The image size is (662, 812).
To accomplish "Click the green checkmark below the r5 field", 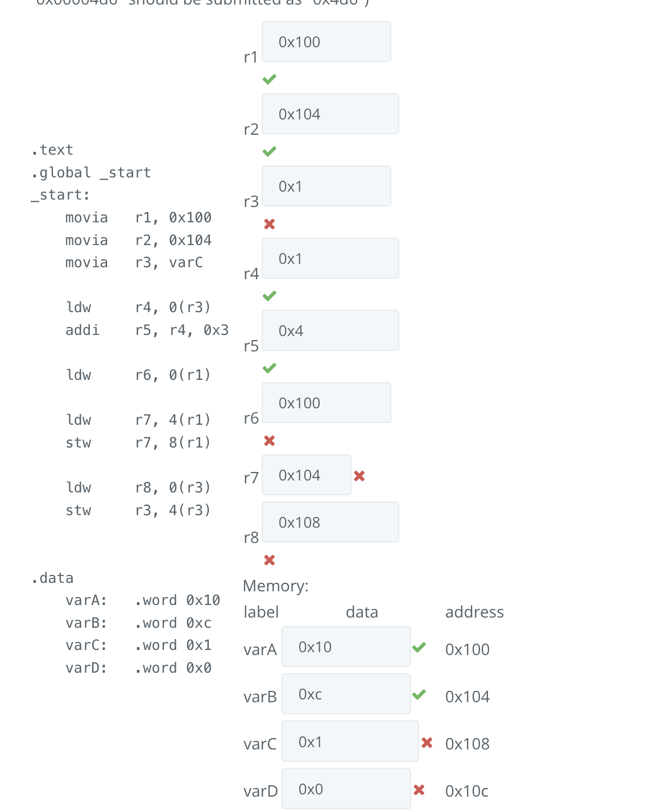I will (270, 367).
